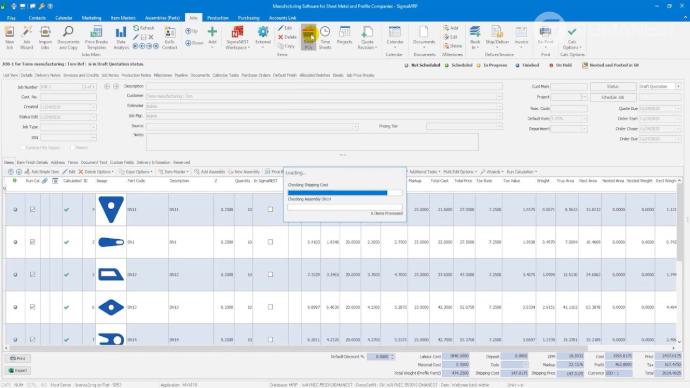Open the magnifier Documents and Copy tool
The image size is (690, 388).
(x=68, y=37)
